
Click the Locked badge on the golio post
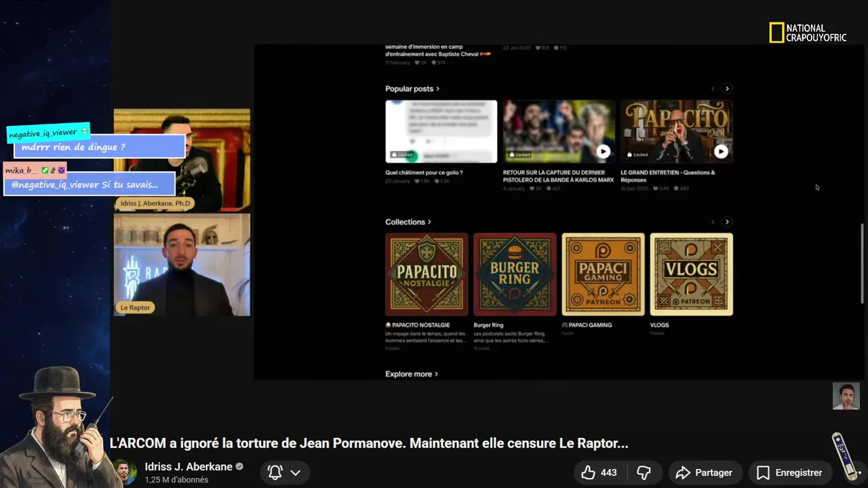401,155
